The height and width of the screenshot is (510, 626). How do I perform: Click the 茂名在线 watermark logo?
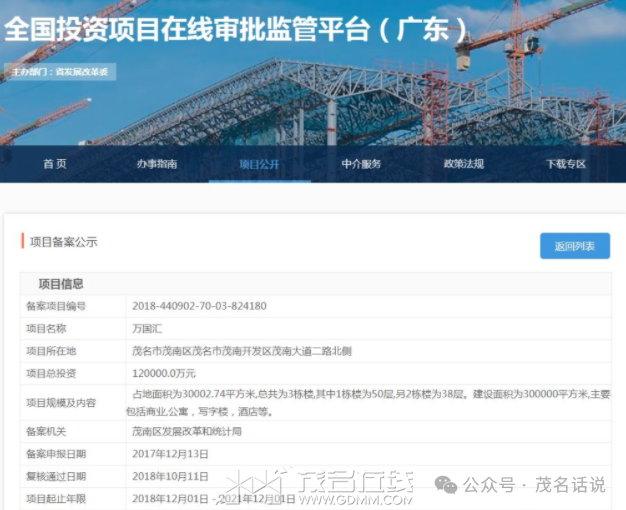tap(338, 485)
